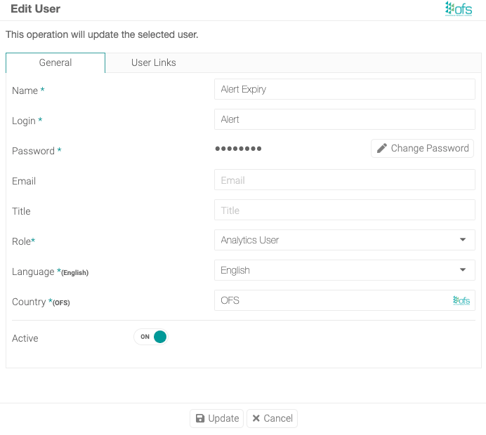Click the Change Password button
This screenshot has height=435, width=486.
point(422,148)
